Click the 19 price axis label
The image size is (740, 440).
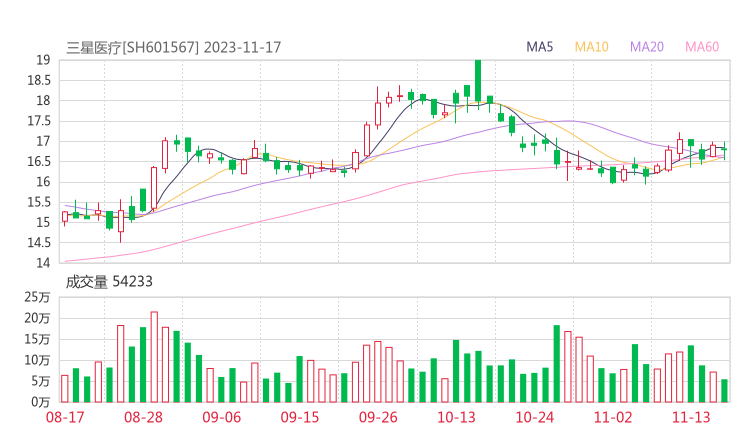coord(43,60)
